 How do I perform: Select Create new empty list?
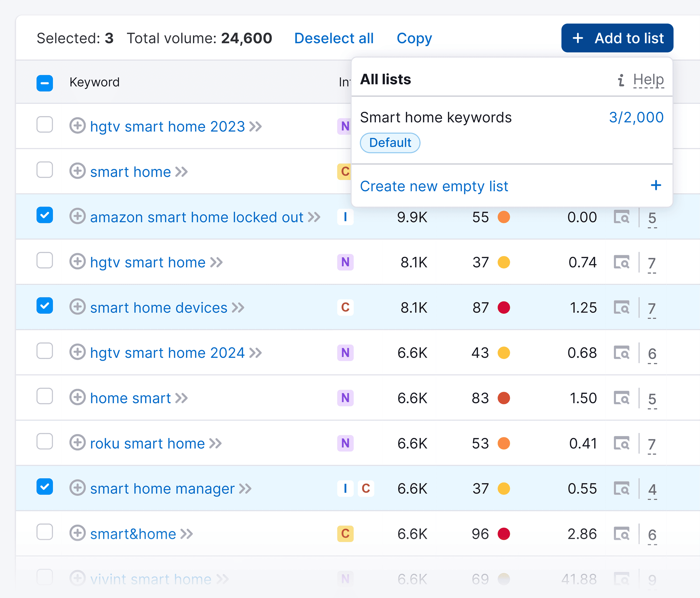click(x=434, y=186)
